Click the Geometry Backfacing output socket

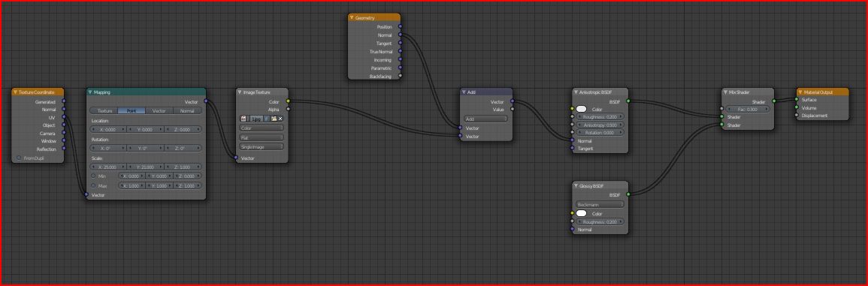(401, 76)
